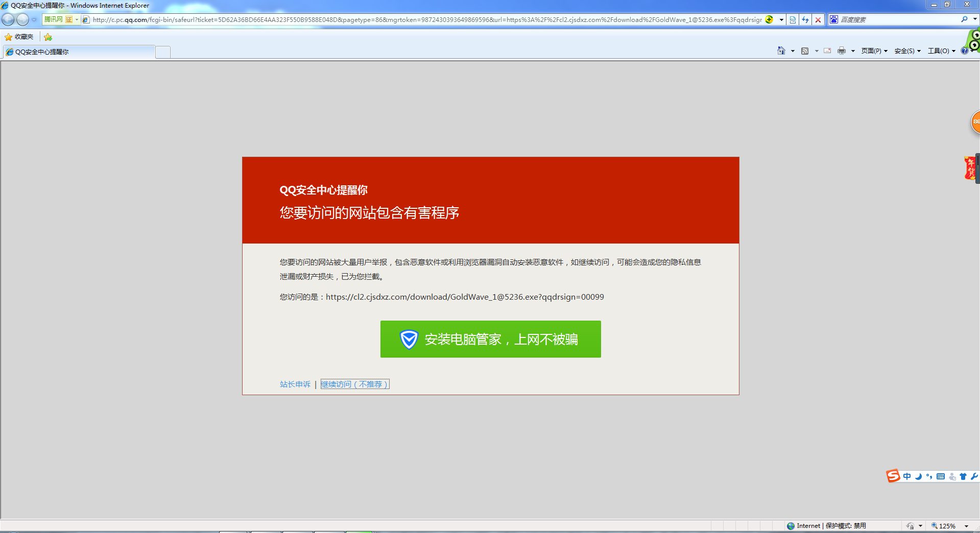Click the QQ安全中心提醒你 heading text
The height and width of the screenshot is (533, 980).
click(323, 190)
